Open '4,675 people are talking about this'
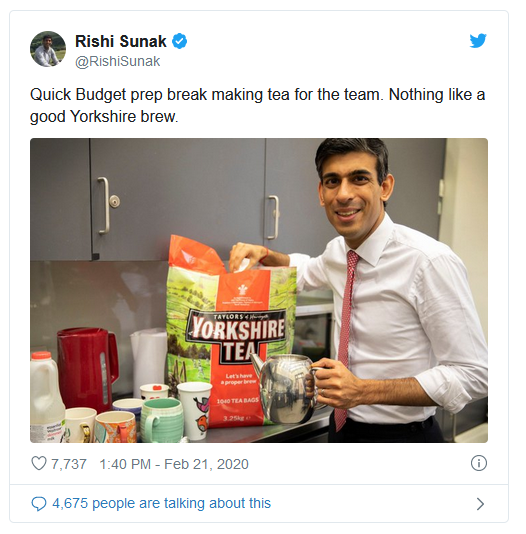The height and width of the screenshot is (534, 526). point(161,503)
